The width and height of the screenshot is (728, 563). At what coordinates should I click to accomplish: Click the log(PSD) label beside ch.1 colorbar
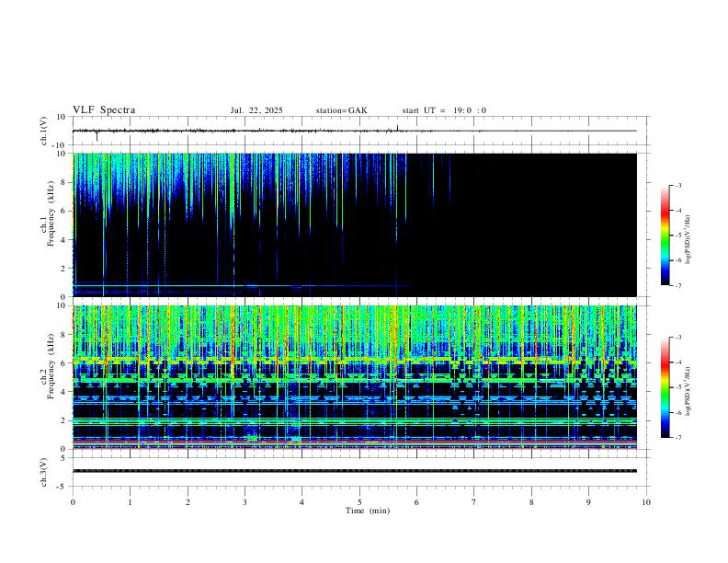pyautogui.click(x=688, y=240)
